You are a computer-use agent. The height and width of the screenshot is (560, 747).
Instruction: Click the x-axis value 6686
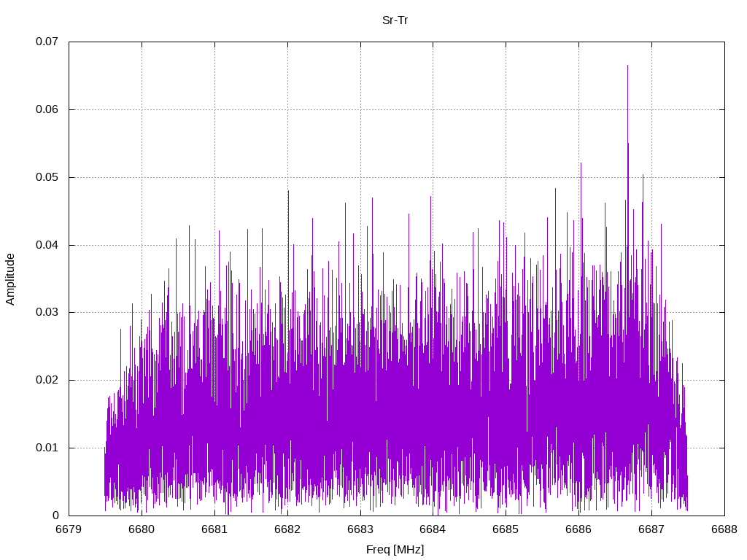pos(578,529)
